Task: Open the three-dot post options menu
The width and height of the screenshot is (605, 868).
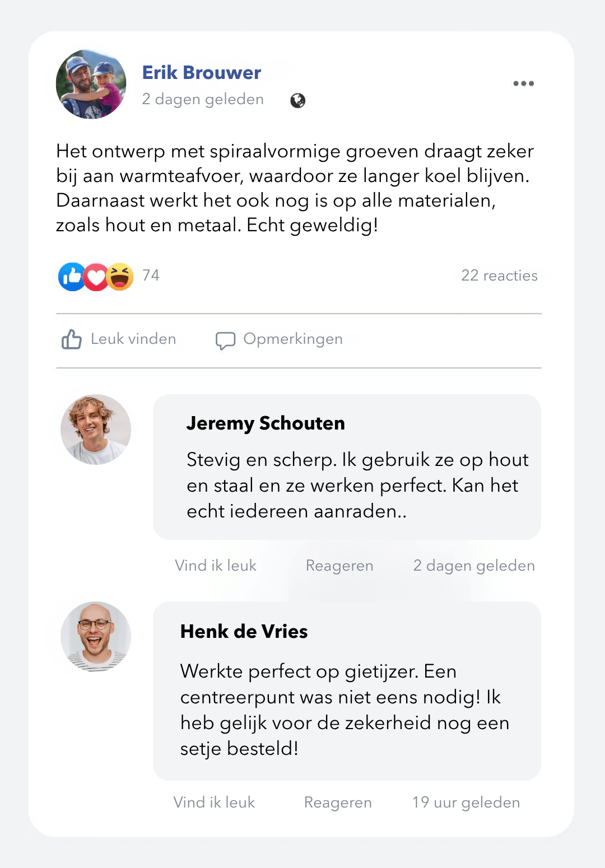Action: tap(523, 83)
